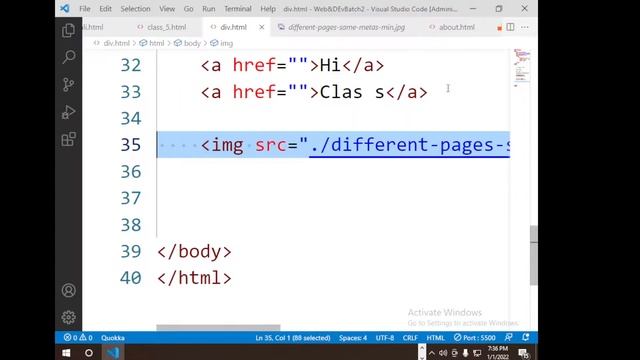The height and width of the screenshot is (360, 640).
Task: Click body in the breadcrumb
Action: [x=192, y=43]
